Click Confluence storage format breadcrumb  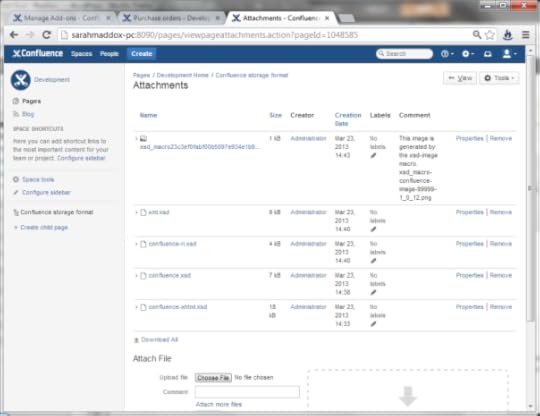(x=252, y=75)
